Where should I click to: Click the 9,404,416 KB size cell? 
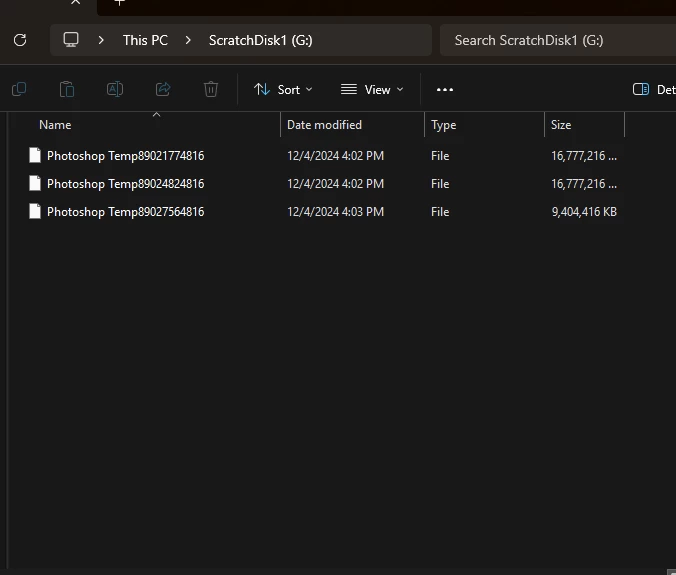(x=584, y=212)
